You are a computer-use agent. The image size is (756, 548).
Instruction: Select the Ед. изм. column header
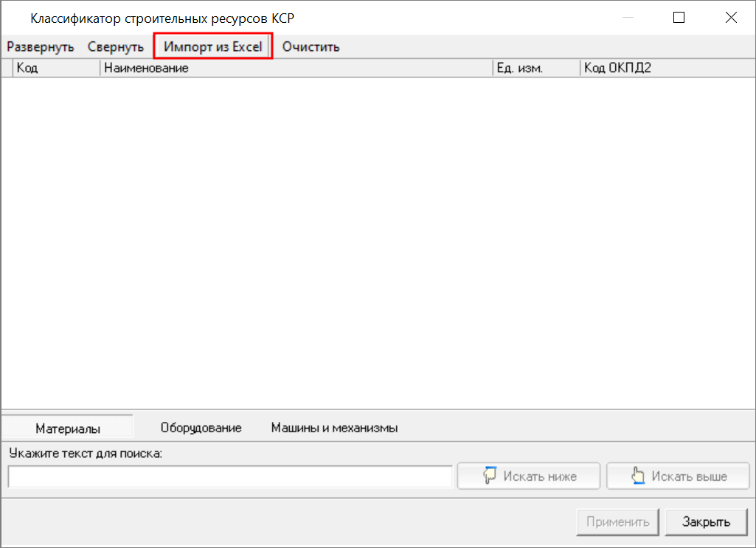(x=535, y=69)
